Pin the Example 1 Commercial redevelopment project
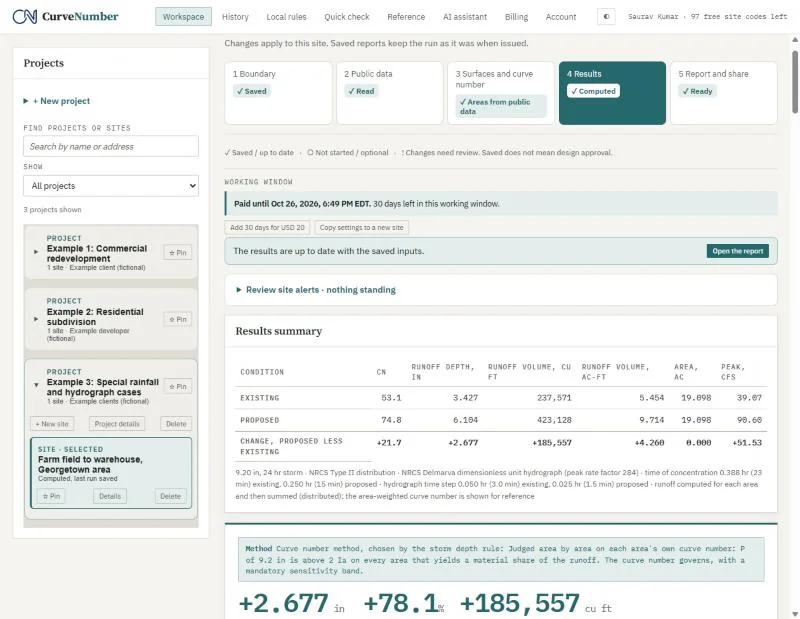Screen dimensions: 800x619 click(178, 253)
